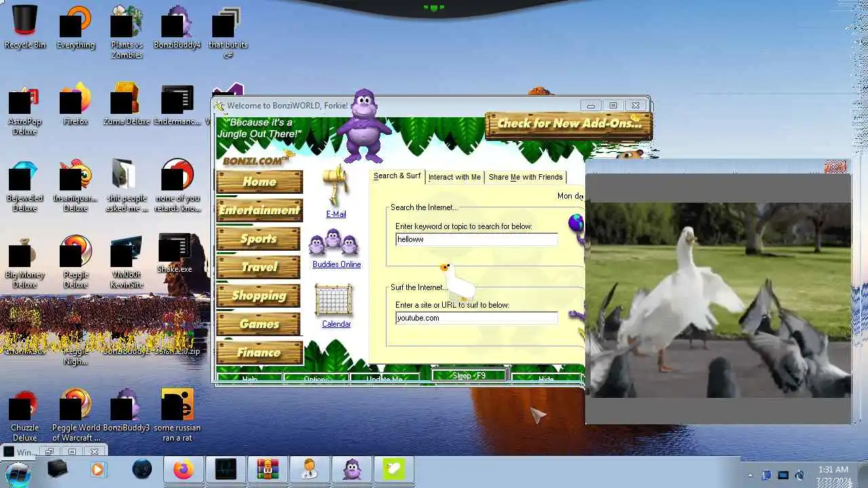Select Shake.exe desktop icon
The image size is (868, 488).
pos(175,254)
